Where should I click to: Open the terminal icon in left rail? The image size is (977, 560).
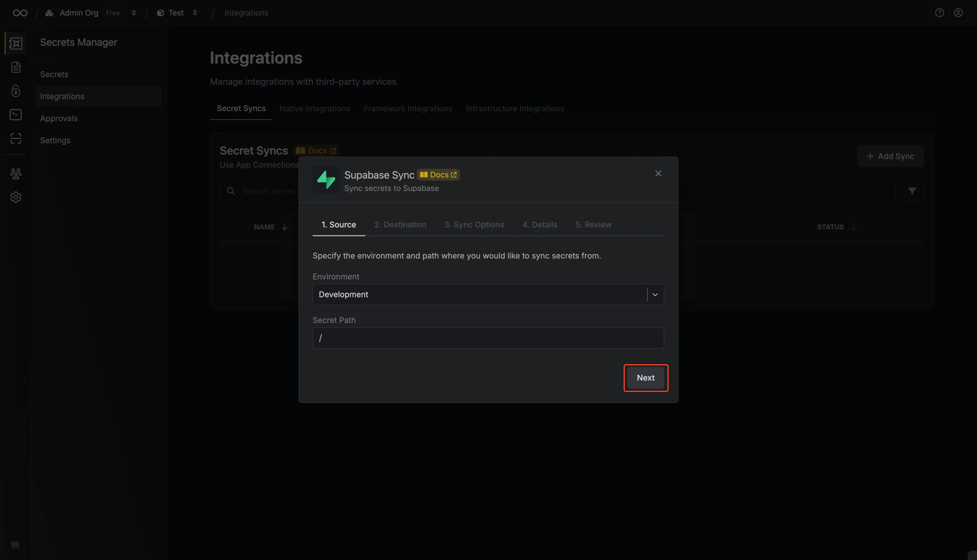16,115
